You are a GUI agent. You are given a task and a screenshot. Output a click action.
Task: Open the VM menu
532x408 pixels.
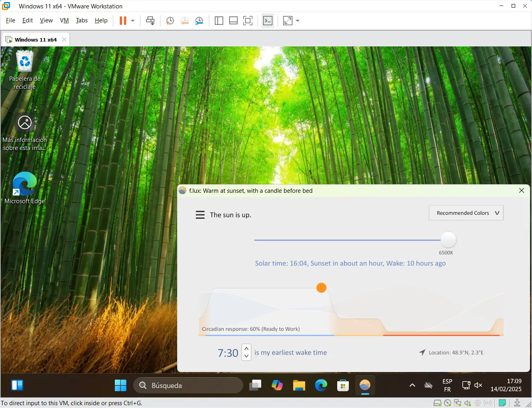click(x=64, y=20)
